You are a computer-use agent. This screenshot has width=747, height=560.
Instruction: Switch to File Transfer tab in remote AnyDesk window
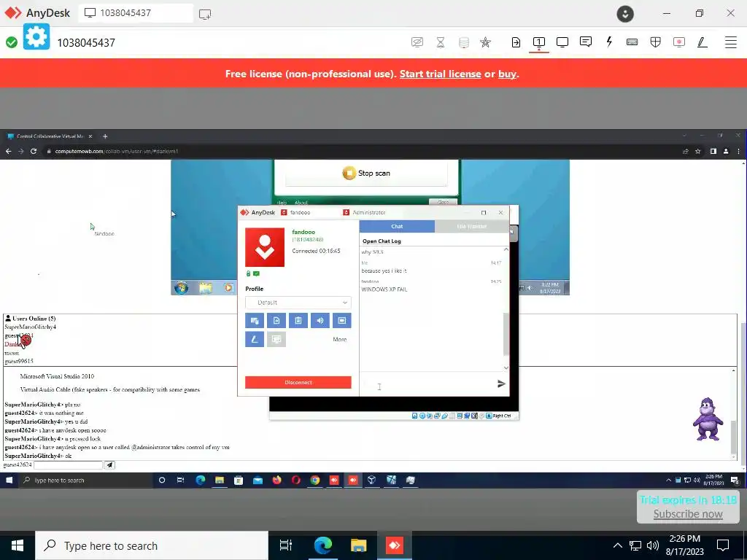(x=472, y=226)
